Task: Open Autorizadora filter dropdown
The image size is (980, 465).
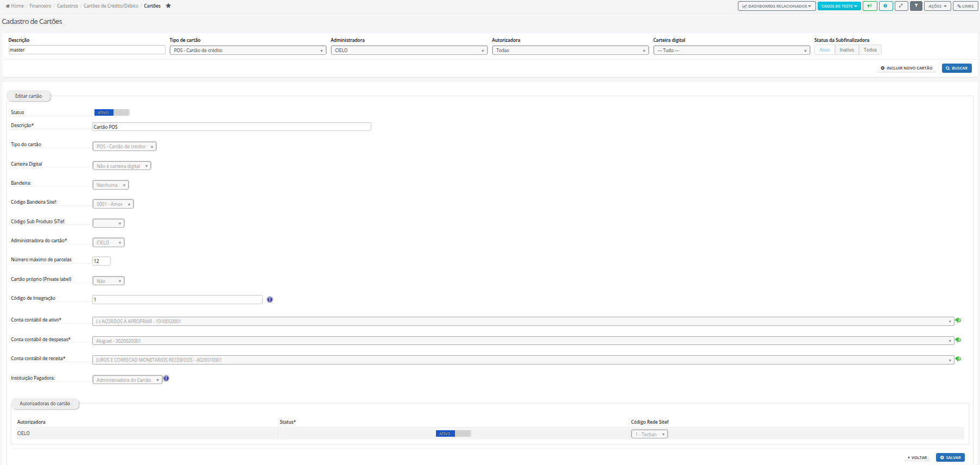Action: (571, 51)
